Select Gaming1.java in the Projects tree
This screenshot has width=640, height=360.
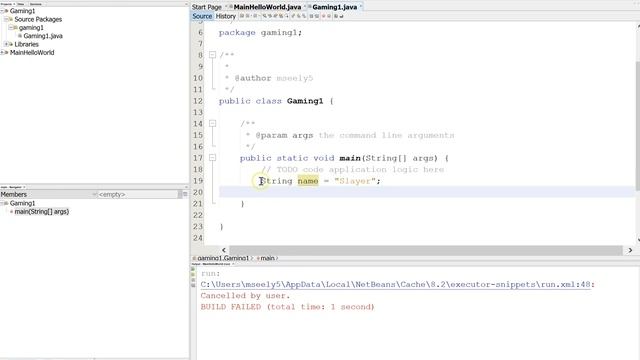point(43,36)
